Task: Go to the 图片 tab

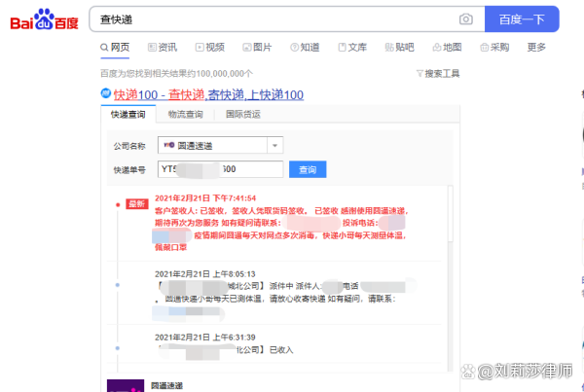Action: click(257, 48)
